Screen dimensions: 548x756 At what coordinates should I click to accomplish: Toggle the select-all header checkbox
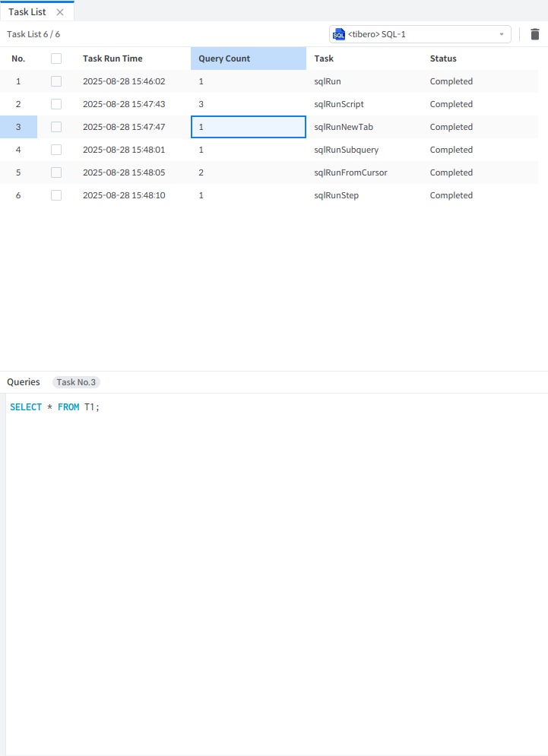coord(56,59)
